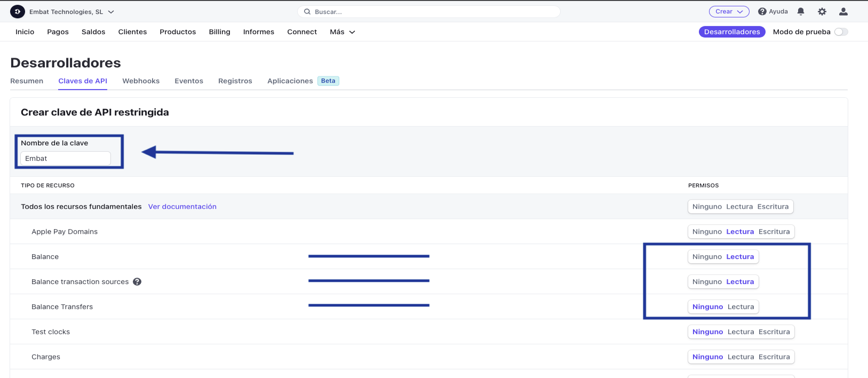Set Apple Pay Domains to Lectura

[740, 232]
